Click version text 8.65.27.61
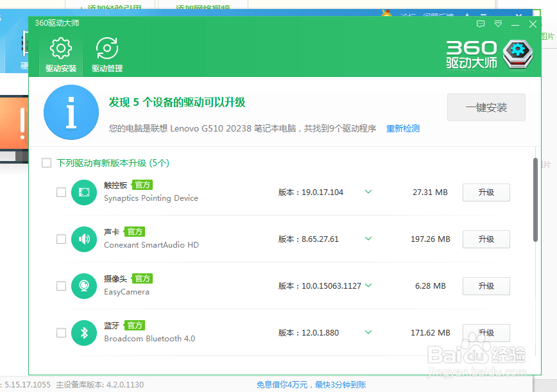This screenshot has width=557, height=392. [x=320, y=239]
